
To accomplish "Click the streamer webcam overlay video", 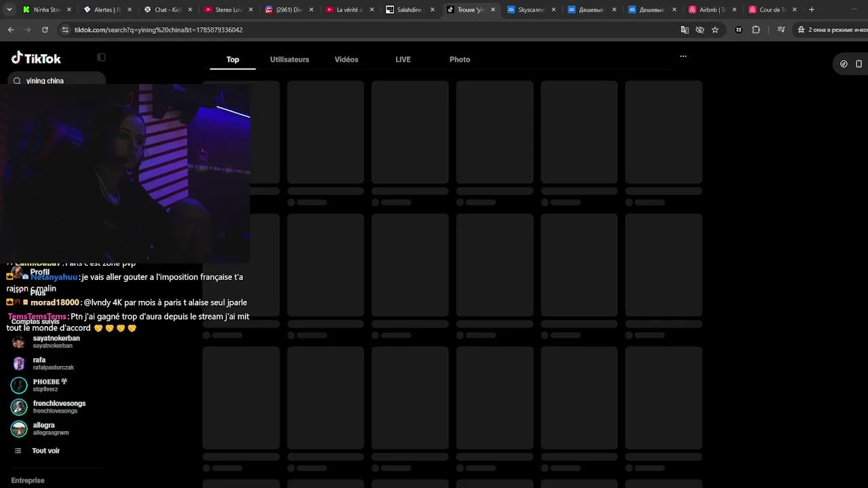I will click(x=125, y=173).
